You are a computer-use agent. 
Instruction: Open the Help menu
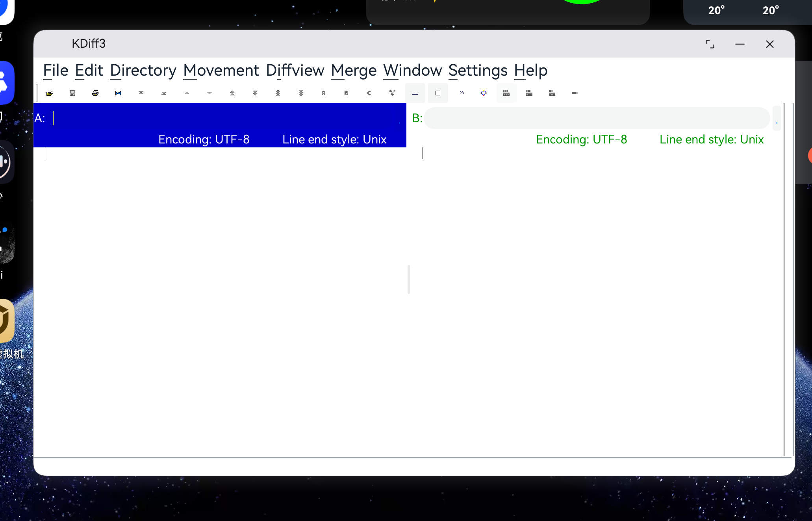click(x=530, y=71)
